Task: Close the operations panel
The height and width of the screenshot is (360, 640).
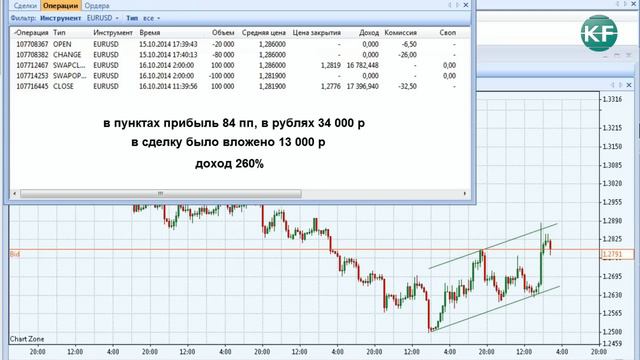Action: tap(466, 5)
